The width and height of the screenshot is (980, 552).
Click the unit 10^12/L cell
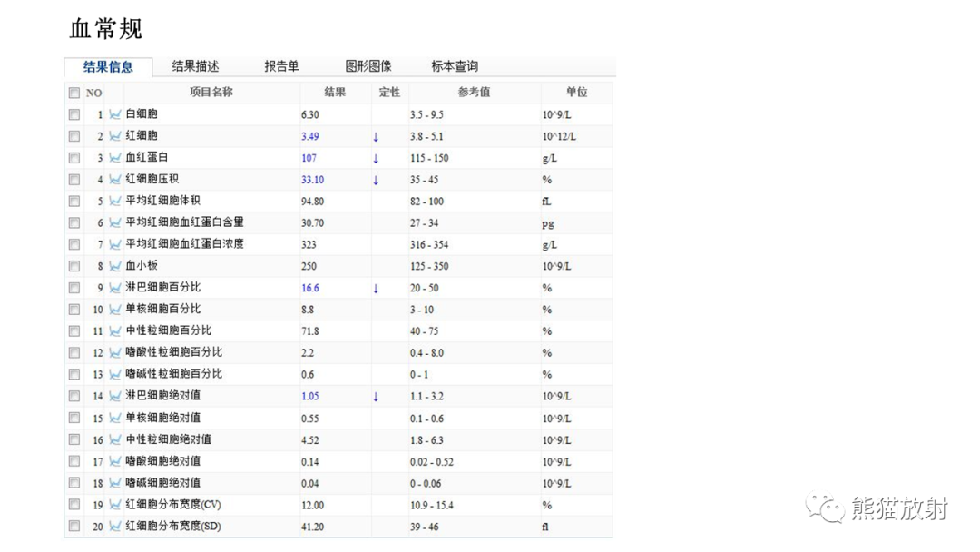[559, 136]
